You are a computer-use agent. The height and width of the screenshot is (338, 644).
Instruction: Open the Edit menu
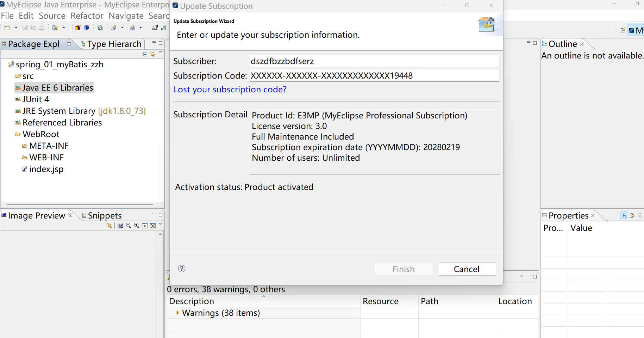[26, 16]
